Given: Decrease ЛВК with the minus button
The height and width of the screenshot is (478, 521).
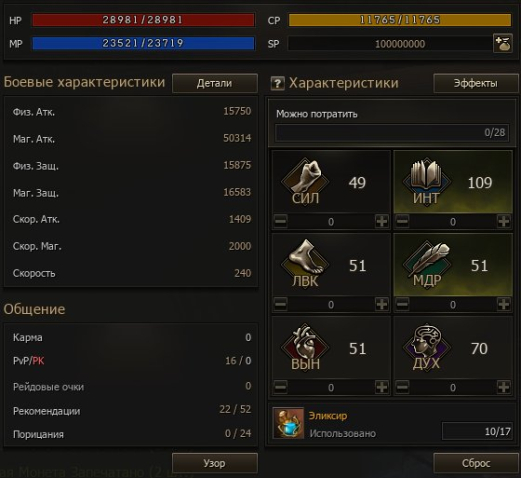Looking at the screenshot, I should (x=280, y=304).
